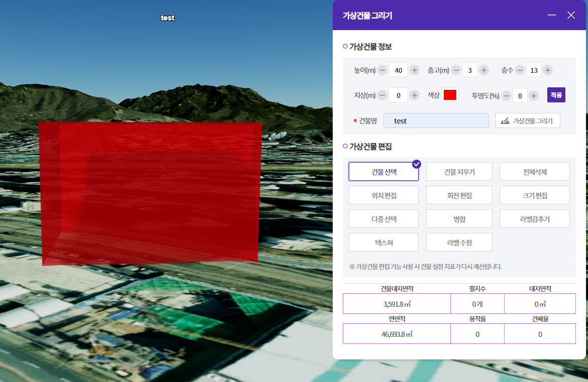Click the test label above the building
The width and height of the screenshot is (588, 382).
click(x=168, y=18)
